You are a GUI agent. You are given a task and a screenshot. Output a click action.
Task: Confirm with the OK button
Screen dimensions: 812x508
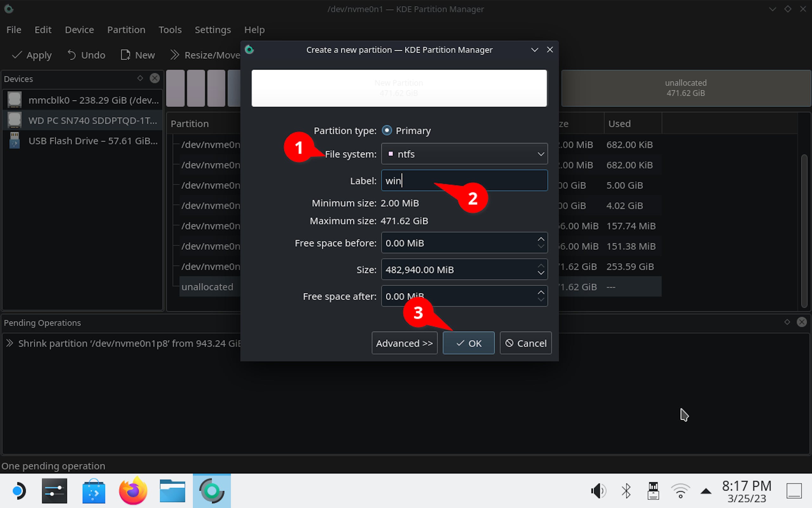tap(468, 343)
